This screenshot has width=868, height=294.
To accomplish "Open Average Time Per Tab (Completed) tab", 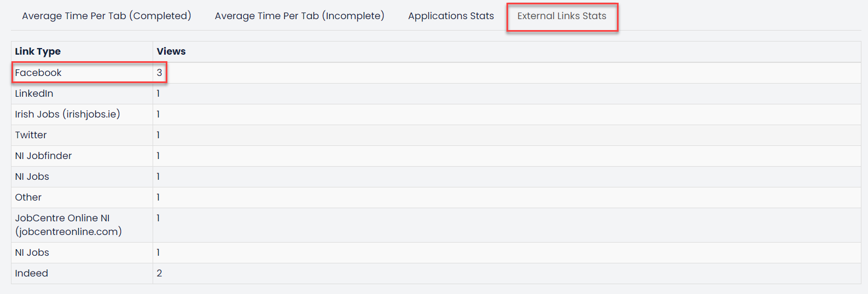I will 107,16.
